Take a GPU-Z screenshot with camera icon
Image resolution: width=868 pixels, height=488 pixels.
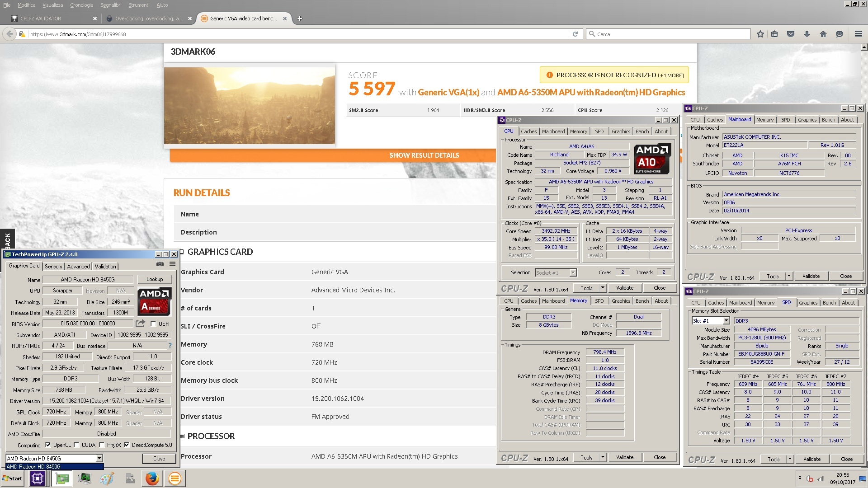pyautogui.click(x=160, y=264)
